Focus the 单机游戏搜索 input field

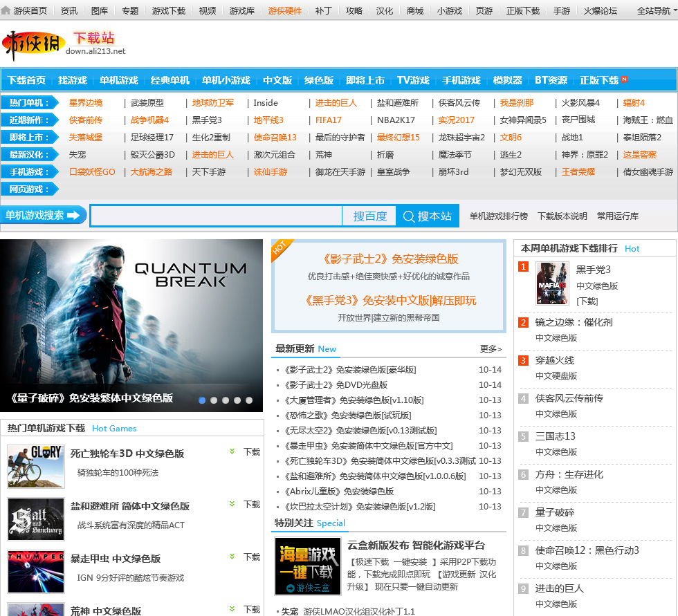coord(216,216)
